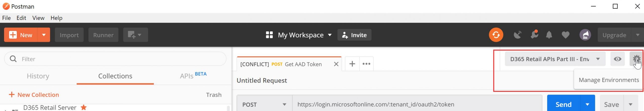Select Manage Environments from the popup
This screenshot has height=111, width=644.
point(609,80)
